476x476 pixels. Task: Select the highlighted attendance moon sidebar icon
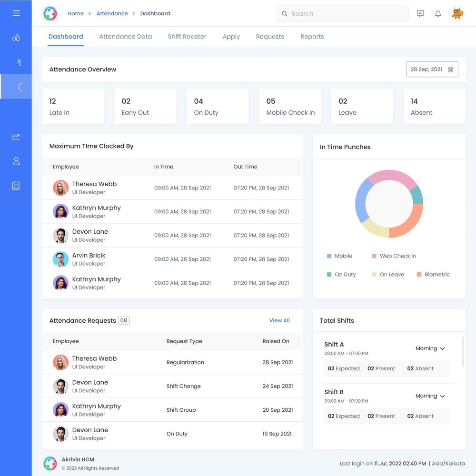20,87
